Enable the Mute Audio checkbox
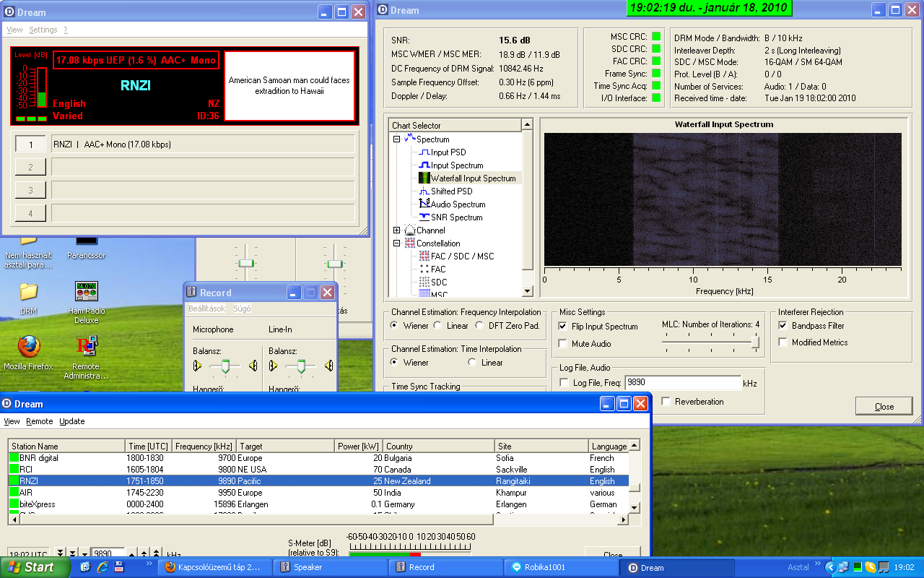Viewport: 924px width, 578px height. (564, 344)
